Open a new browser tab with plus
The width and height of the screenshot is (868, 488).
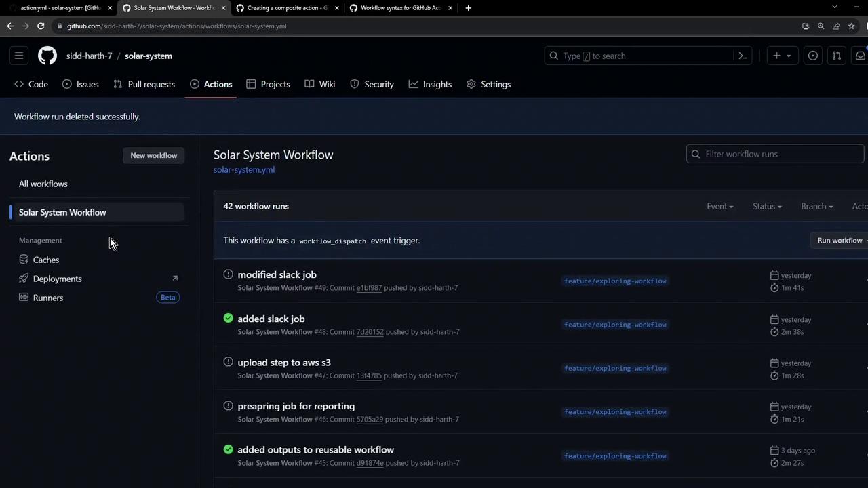coord(468,8)
